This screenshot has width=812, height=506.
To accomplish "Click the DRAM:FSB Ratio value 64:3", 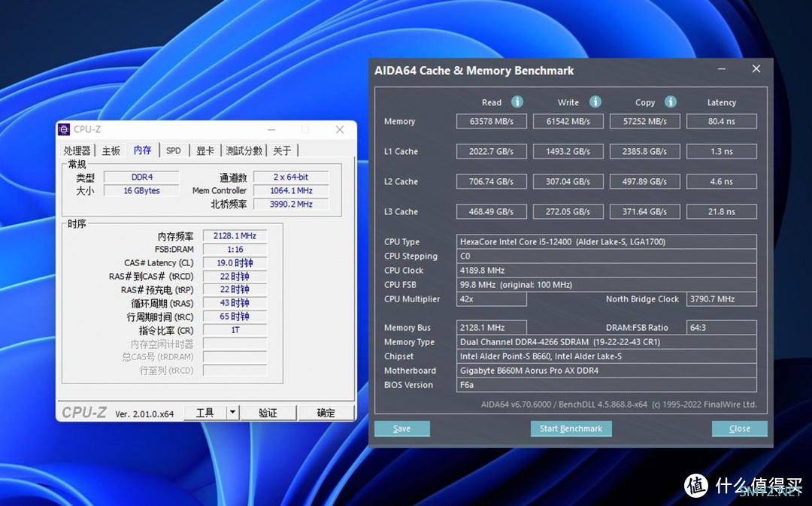I will coord(721,327).
